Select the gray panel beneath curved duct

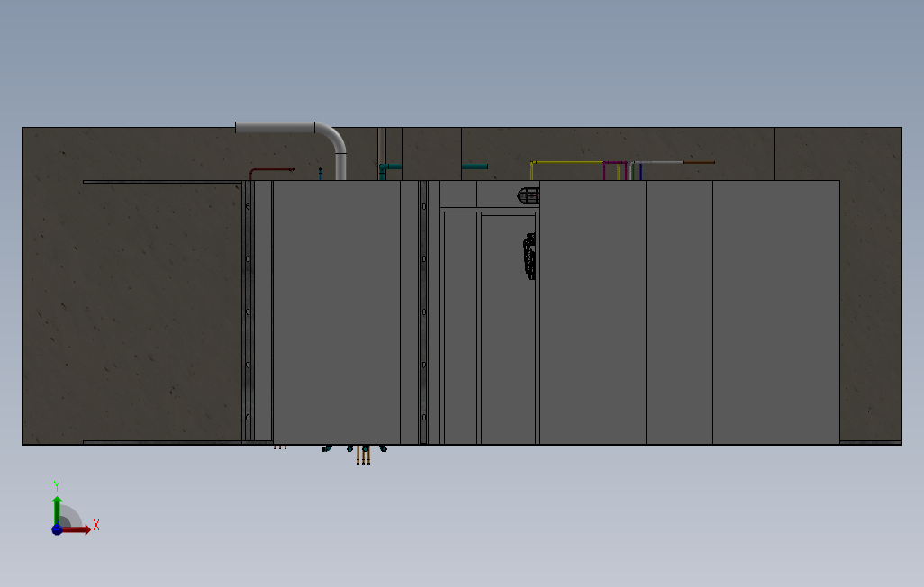pos(337,312)
